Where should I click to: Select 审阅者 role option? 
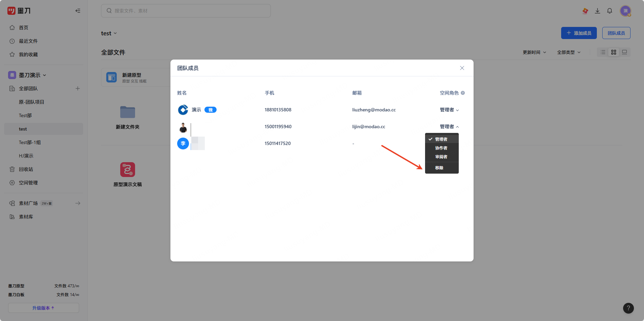point(442,156)
